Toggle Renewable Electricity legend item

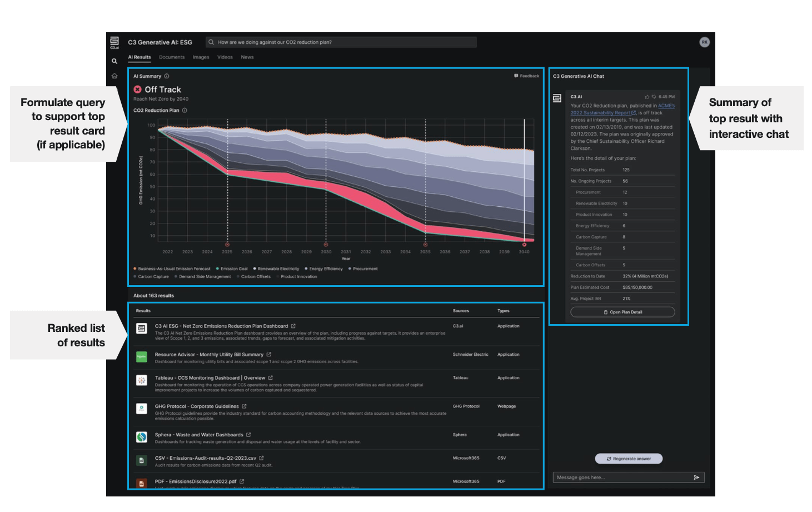click(x=276, y=269)
